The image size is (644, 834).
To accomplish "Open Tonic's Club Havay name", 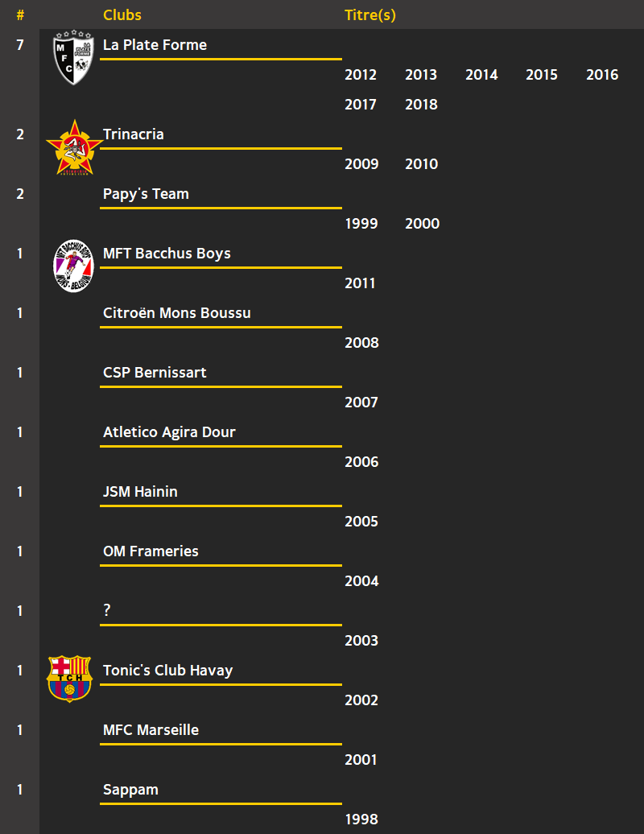I will [167, 670].
